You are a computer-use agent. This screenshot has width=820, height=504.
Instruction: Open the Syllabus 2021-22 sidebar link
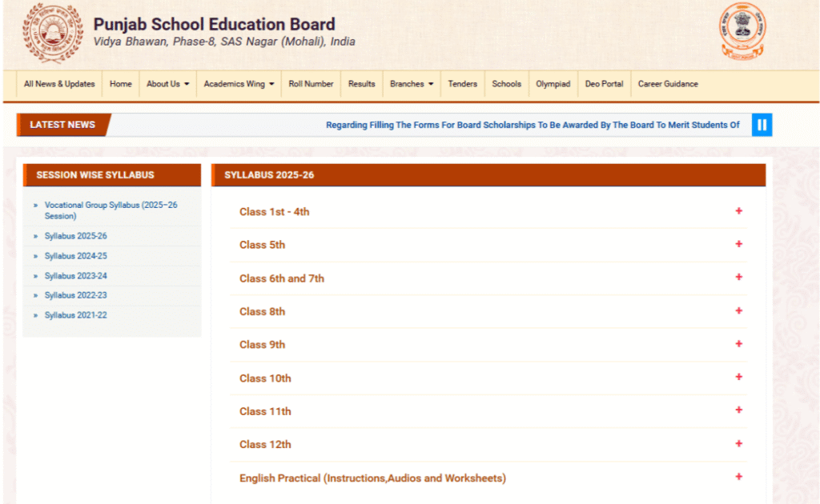[x=76, y=315]
